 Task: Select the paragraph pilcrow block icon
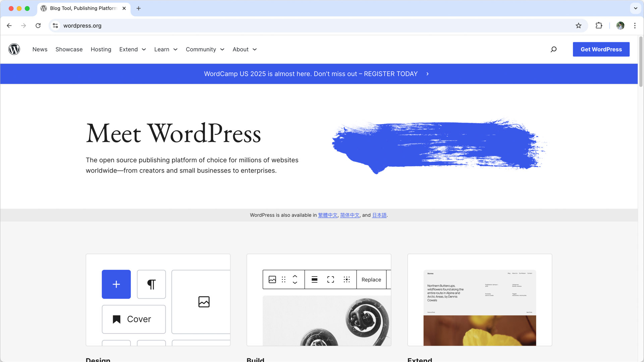151,284
